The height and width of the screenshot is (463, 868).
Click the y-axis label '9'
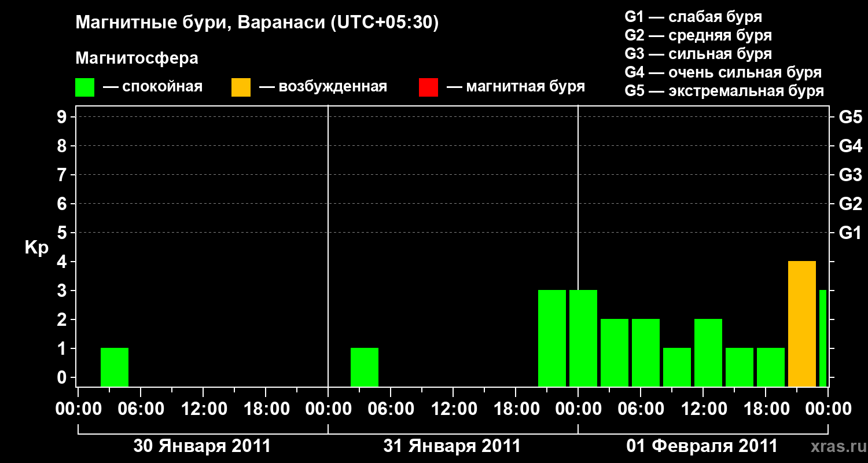tap(63, 117)
